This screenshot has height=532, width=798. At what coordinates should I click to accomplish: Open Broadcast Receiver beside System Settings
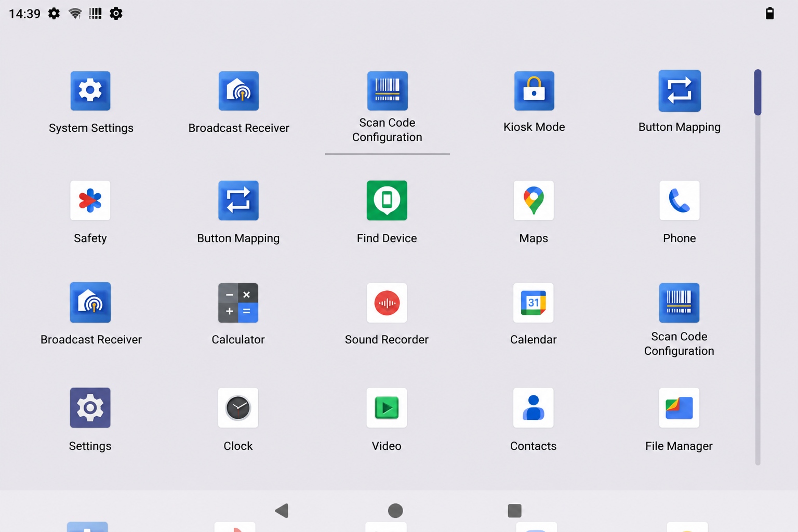coord(238,91)
